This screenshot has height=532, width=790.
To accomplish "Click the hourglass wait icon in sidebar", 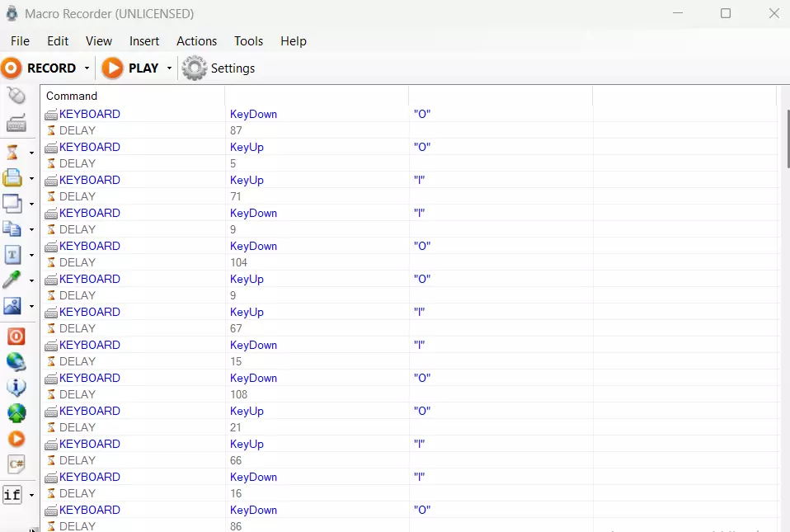I will tap(13, 153).
